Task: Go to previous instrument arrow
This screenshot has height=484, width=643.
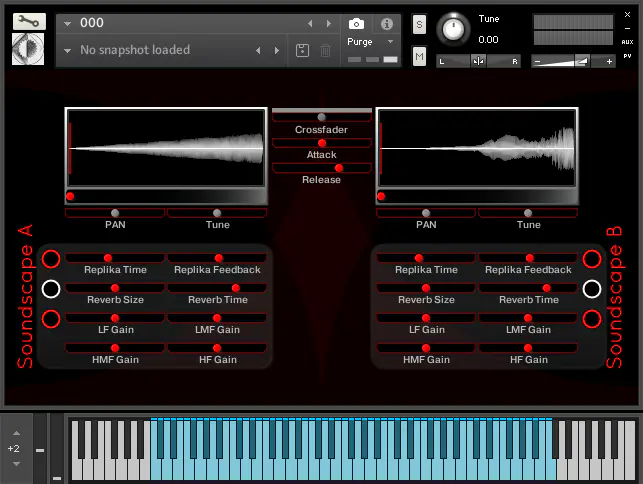Action: tap(310, 24)
